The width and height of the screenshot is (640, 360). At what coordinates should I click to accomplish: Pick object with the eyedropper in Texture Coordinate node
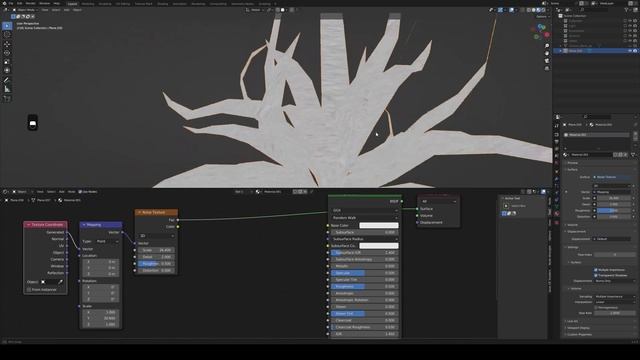[x=60, y=282]
